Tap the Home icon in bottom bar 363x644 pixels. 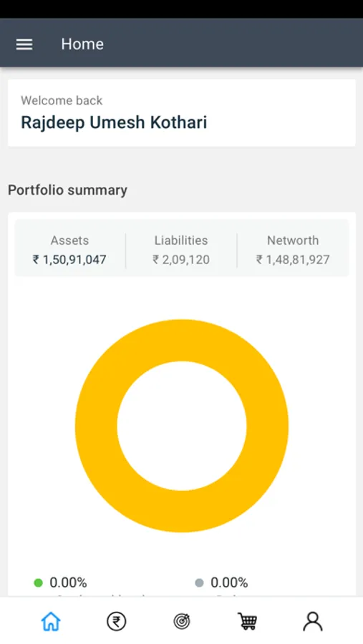pos(51,621)
